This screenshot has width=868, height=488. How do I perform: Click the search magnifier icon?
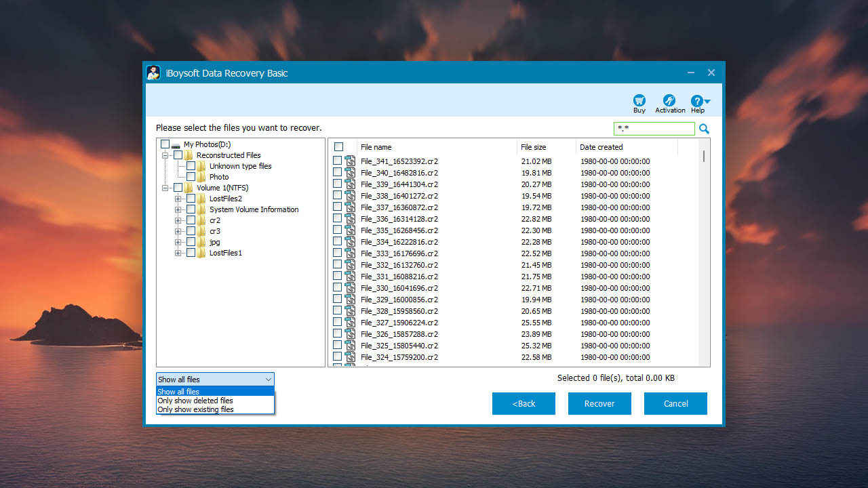click(703, 128)
